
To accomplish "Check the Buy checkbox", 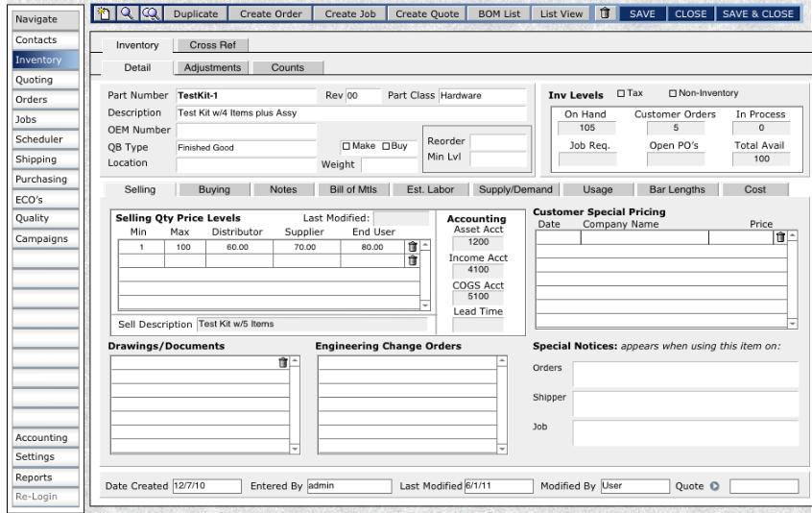I will (x=386, y=147).
